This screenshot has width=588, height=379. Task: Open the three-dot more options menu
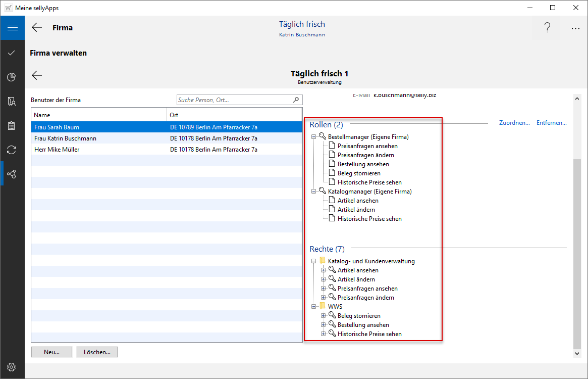(x=575, y=28)
